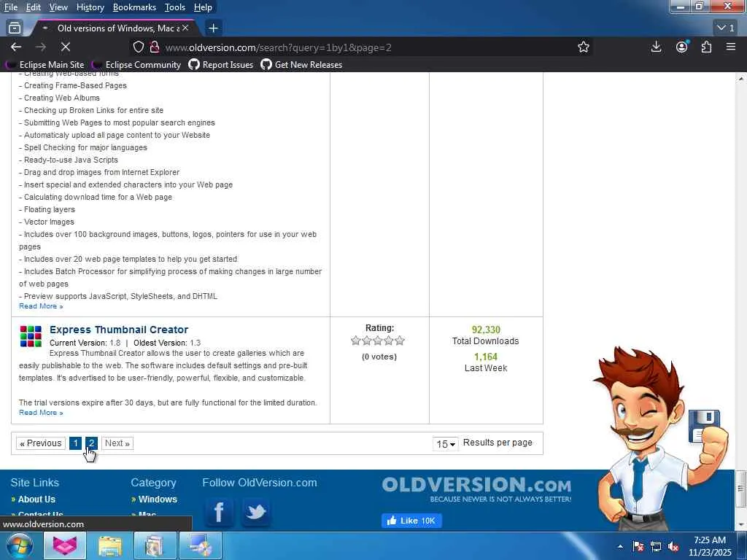Click the Windows Start button

click(x=20, y=545)
